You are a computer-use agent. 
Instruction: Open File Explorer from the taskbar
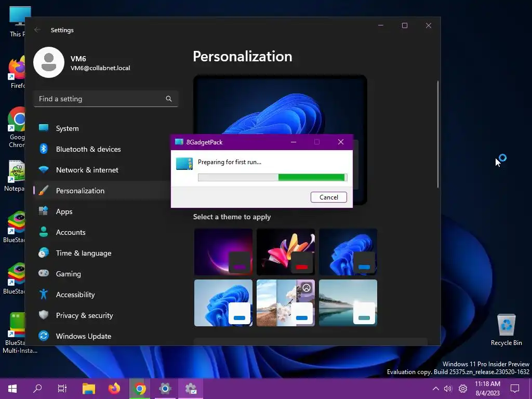click(x=88, y=389)
